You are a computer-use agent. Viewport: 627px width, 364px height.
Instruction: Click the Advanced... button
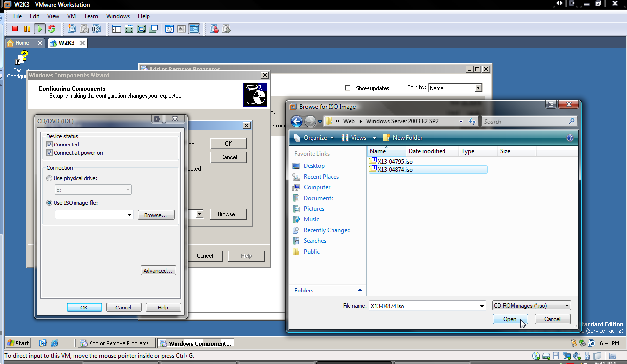tap(158, 271)
